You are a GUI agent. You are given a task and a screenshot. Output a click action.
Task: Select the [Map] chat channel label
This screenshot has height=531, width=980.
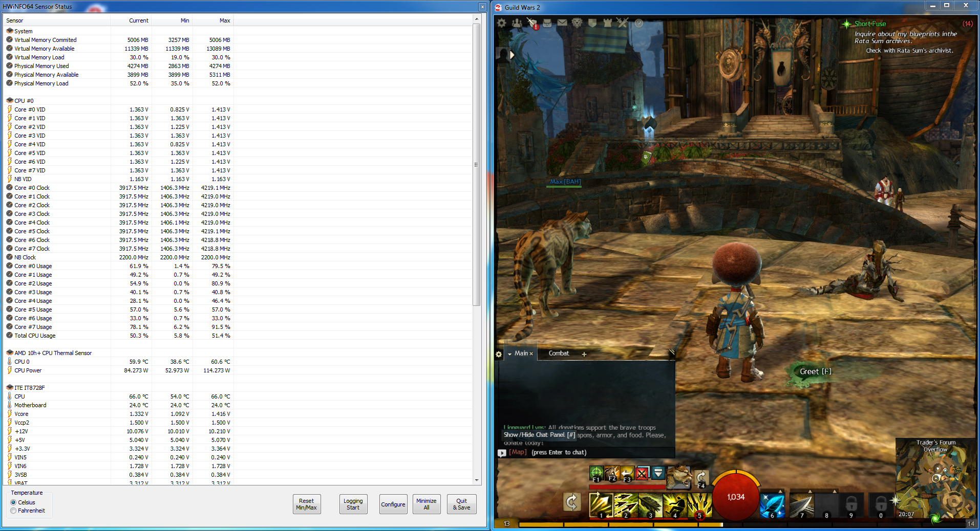[518, 452]
